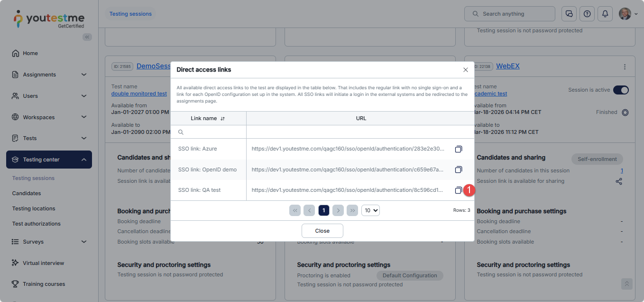Viewport: 644px width, 302px height.
Task: Copy the SSO link: Azure URL
Action: (458, 149)
